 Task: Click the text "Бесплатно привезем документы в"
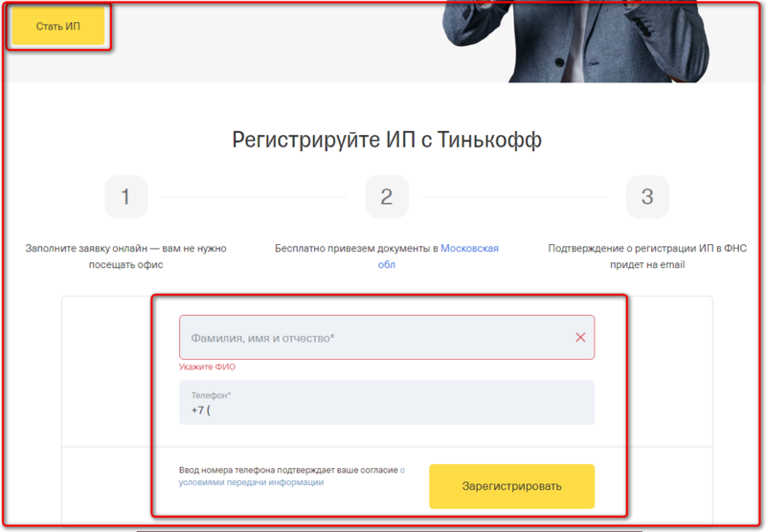click(356, 249)
